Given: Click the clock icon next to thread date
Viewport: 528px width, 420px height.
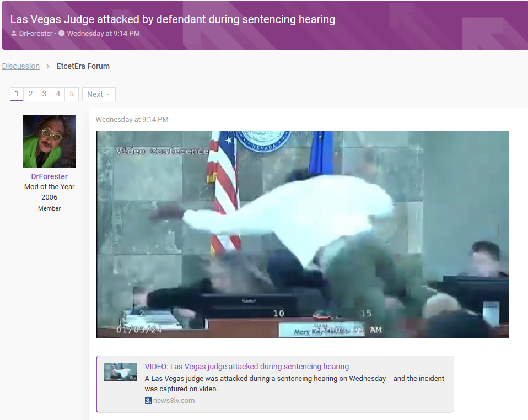Looking at the screenshot, I should click(x=62, y=33).
